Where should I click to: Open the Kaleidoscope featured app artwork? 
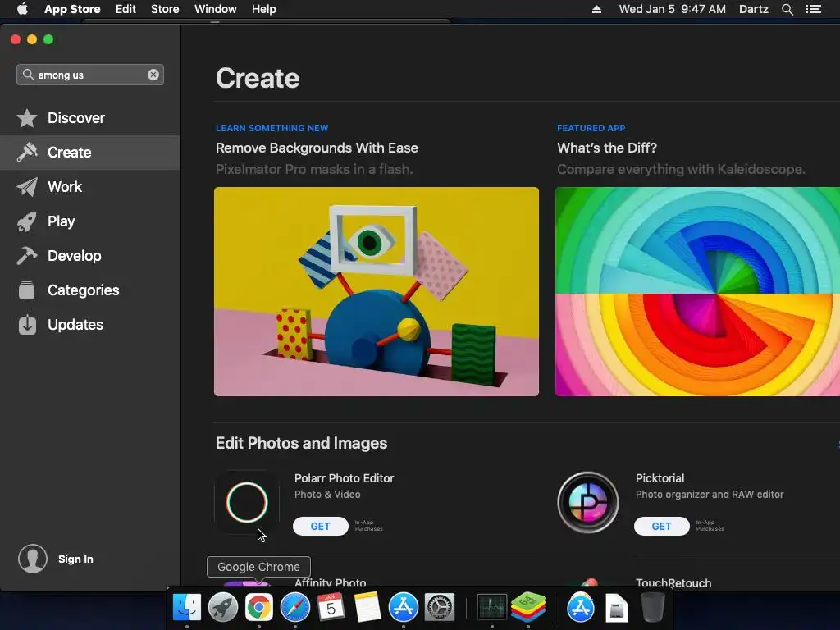click(697, 291)
